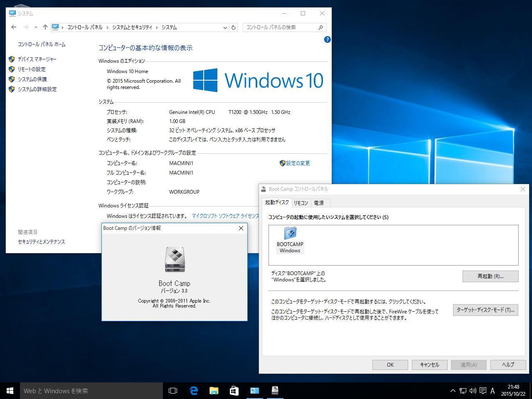Click the computer icon in the address bar
This screenshot has height=399, width=532.
(x=55, y=27)
